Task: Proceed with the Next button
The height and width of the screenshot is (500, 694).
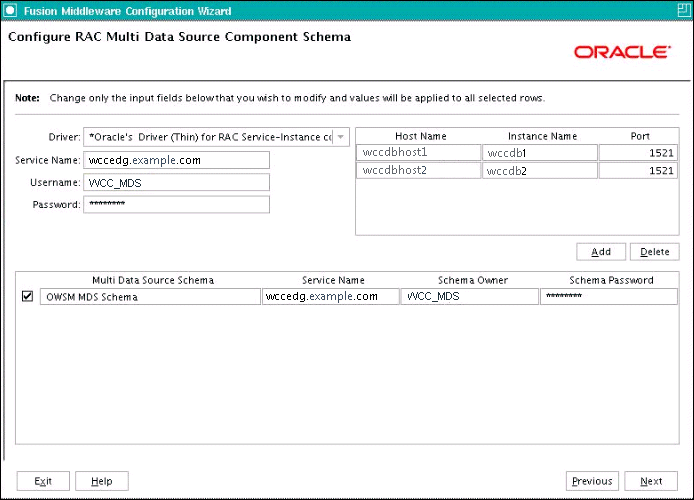Action: (x=651, y=481)
